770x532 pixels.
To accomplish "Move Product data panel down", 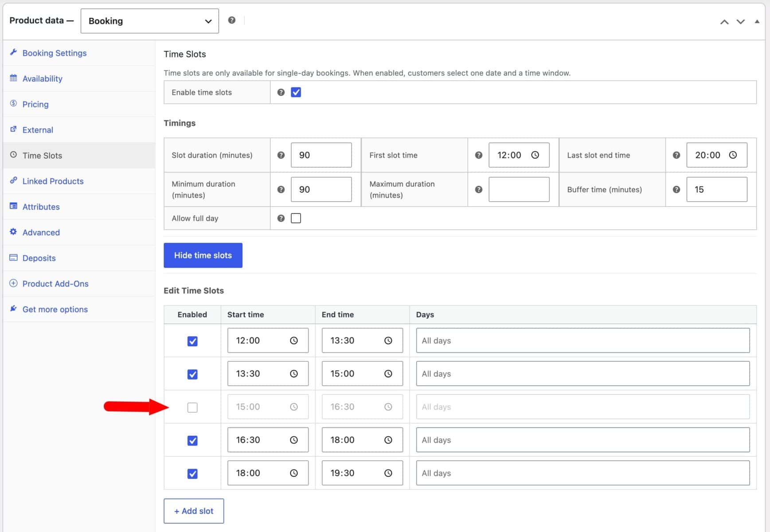I will point(741,22).
